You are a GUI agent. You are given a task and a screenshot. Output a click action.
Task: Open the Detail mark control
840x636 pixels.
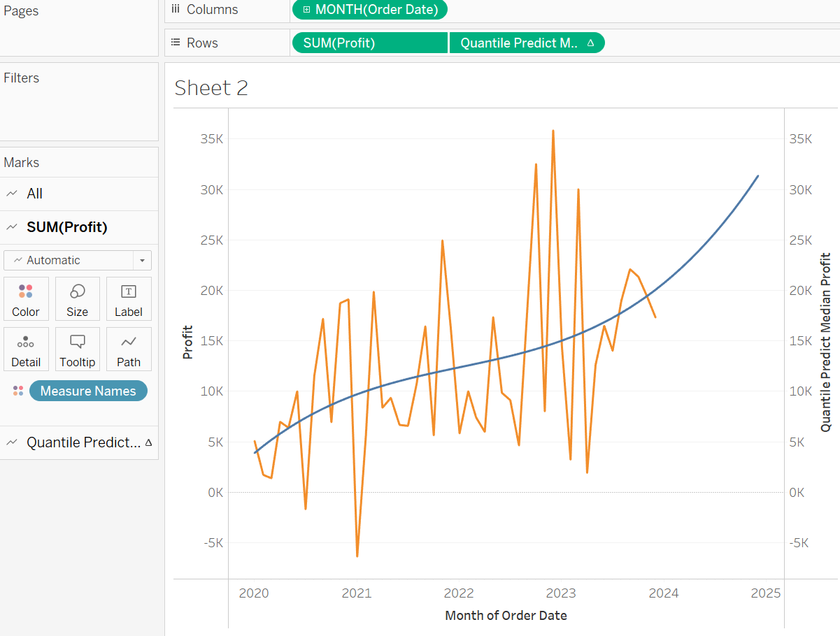26,349
